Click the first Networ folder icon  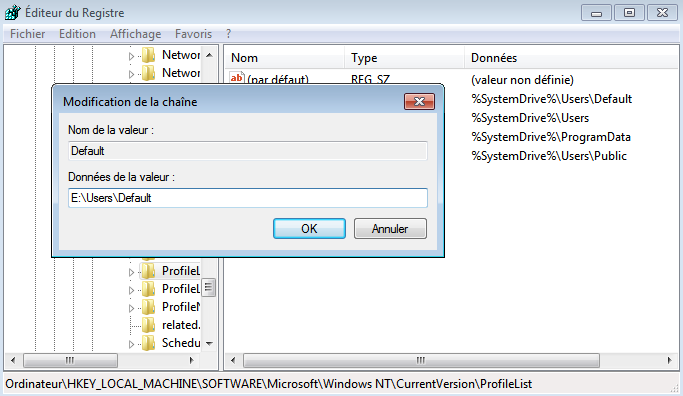tap(149, 55)
